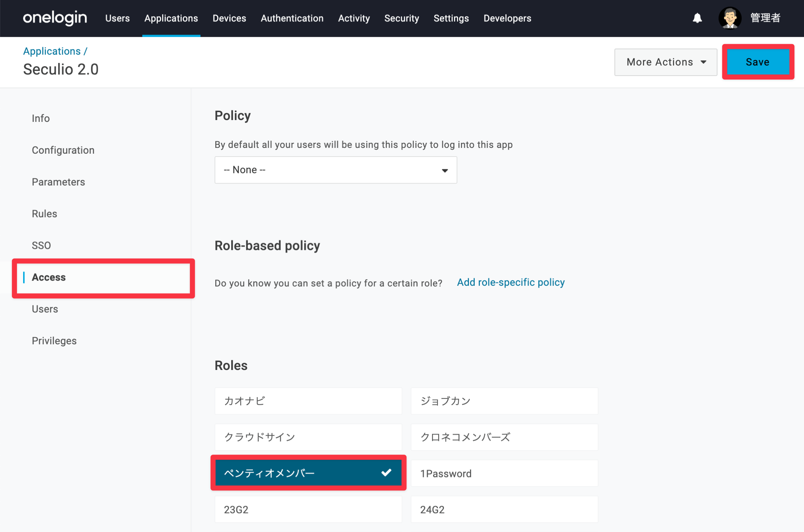Switch to the SSO tab
Image resolution: width=804 pixels, height=532 pixels.
point(41,246)
